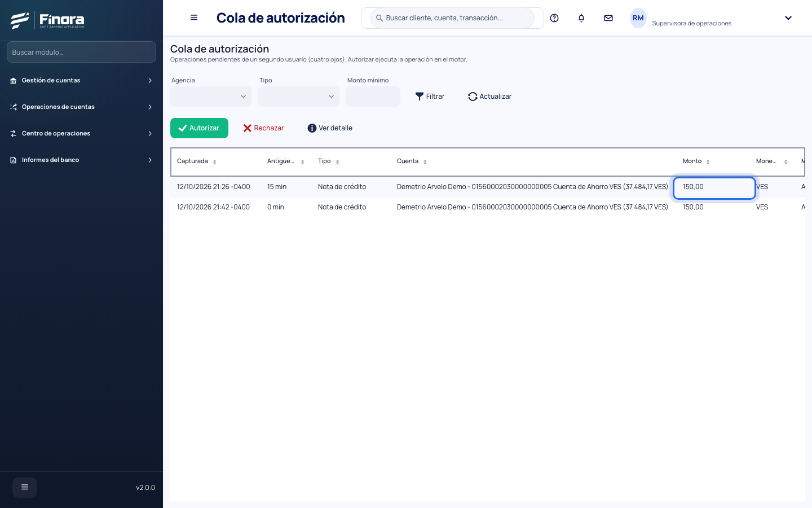Open the help question mark icon
Viewport: 812px width, 508px height.
pos(554,18)
